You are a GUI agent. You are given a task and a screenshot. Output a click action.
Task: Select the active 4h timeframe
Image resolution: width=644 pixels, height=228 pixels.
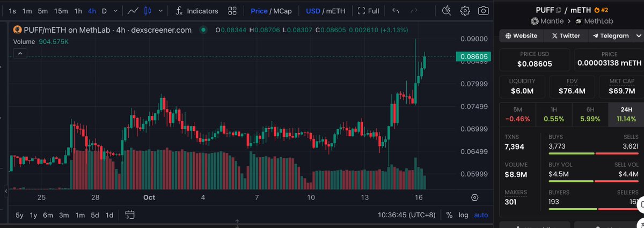click(x=92, y=11)
